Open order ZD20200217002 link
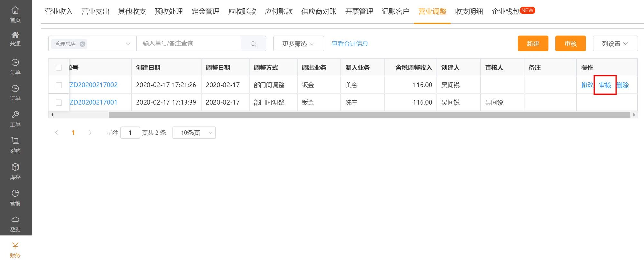 pos(93,85)
